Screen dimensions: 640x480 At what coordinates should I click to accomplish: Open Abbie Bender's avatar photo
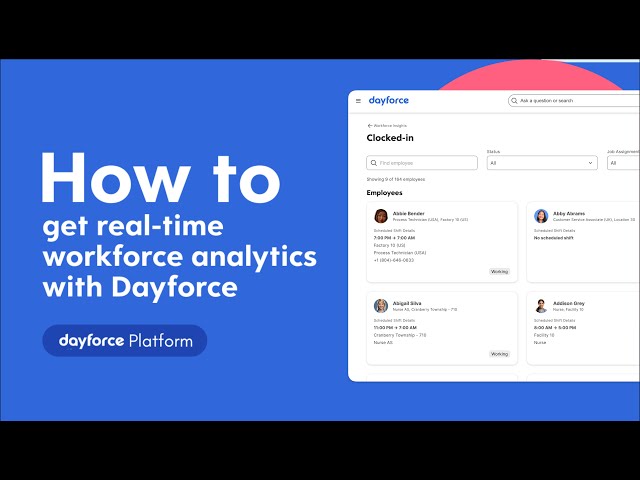[381, 216]
